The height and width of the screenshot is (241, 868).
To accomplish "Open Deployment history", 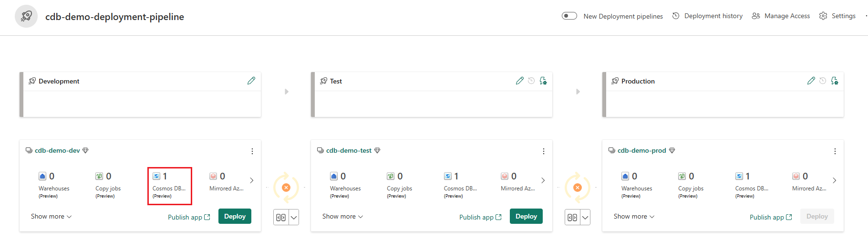I will point(708,16).
